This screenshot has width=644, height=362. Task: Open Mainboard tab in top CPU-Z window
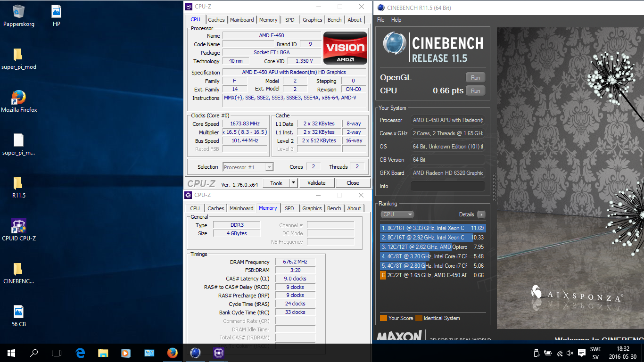242,20
